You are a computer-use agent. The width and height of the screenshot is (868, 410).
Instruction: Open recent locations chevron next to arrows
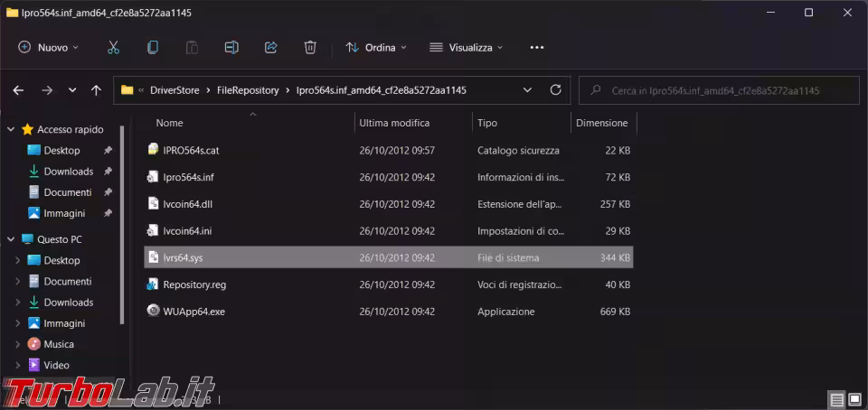(72, 90)
